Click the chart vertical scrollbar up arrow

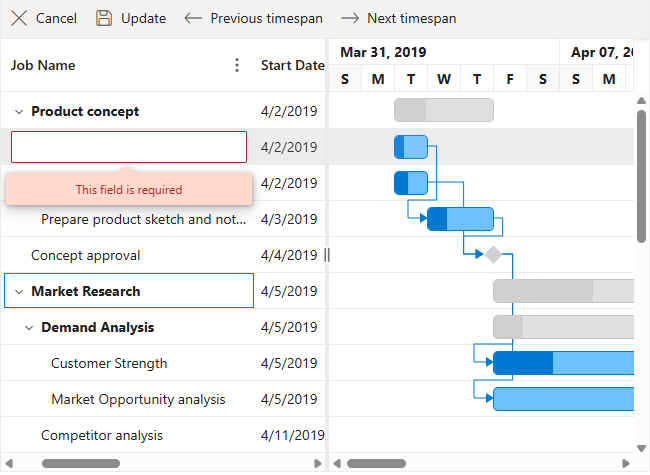(x=641, y=100)
